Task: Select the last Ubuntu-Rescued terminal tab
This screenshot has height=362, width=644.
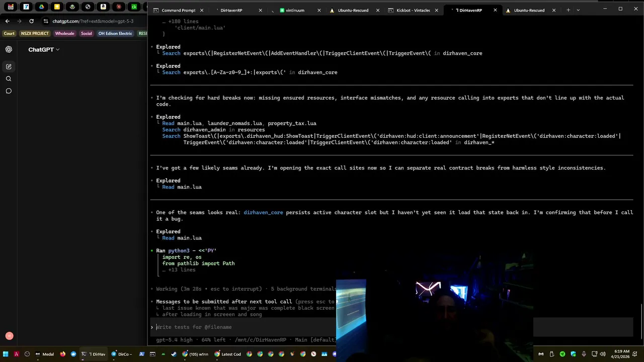Action: (x=529, y=10)
